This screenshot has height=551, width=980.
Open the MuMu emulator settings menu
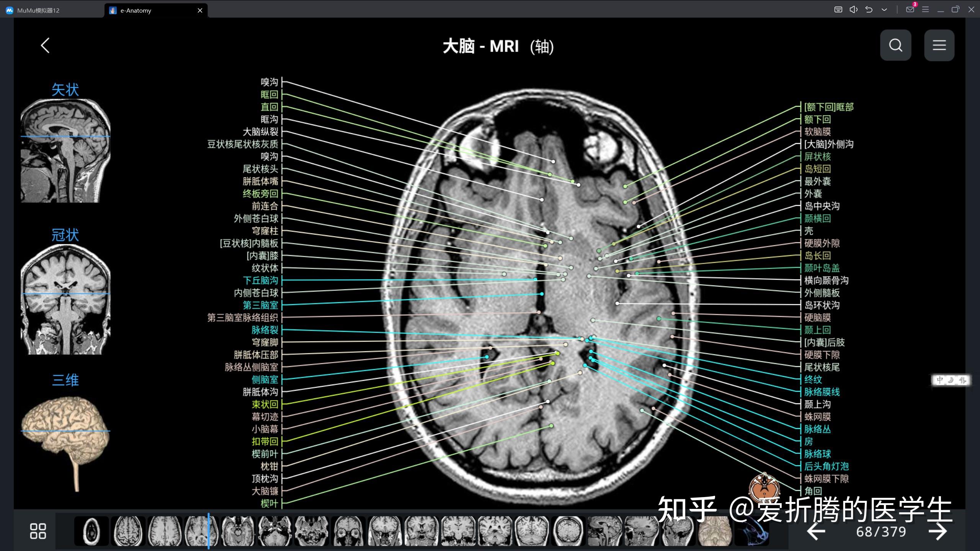[926, 9]
